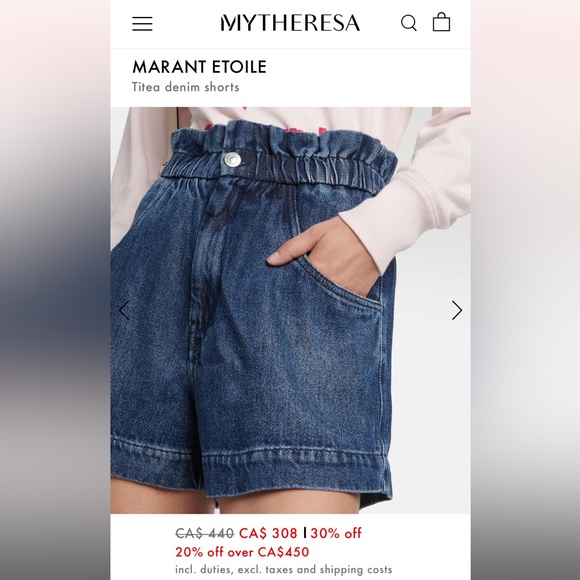The width and height of the screenshot is (580, 580).
Task: Click the incl. duties shipping costs note
Action: click(x=284, y=569)
